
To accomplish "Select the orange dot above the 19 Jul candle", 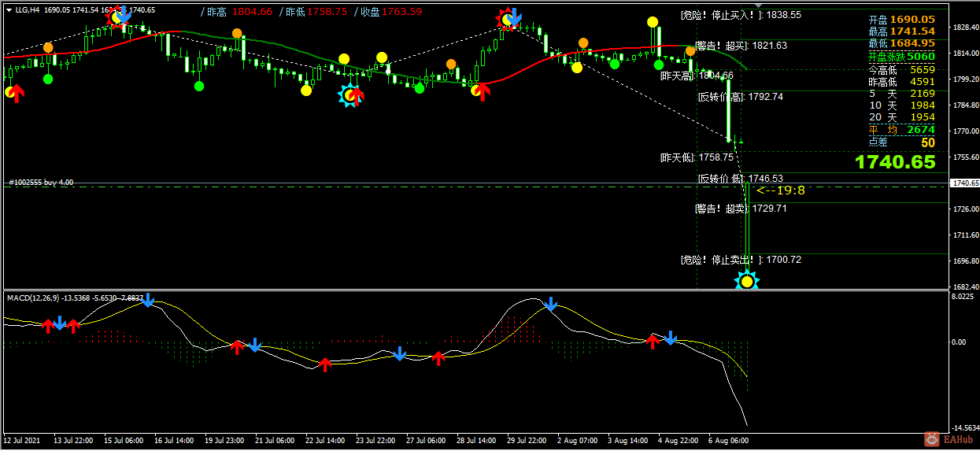I will pyautogui.click(x=237, y=33).
